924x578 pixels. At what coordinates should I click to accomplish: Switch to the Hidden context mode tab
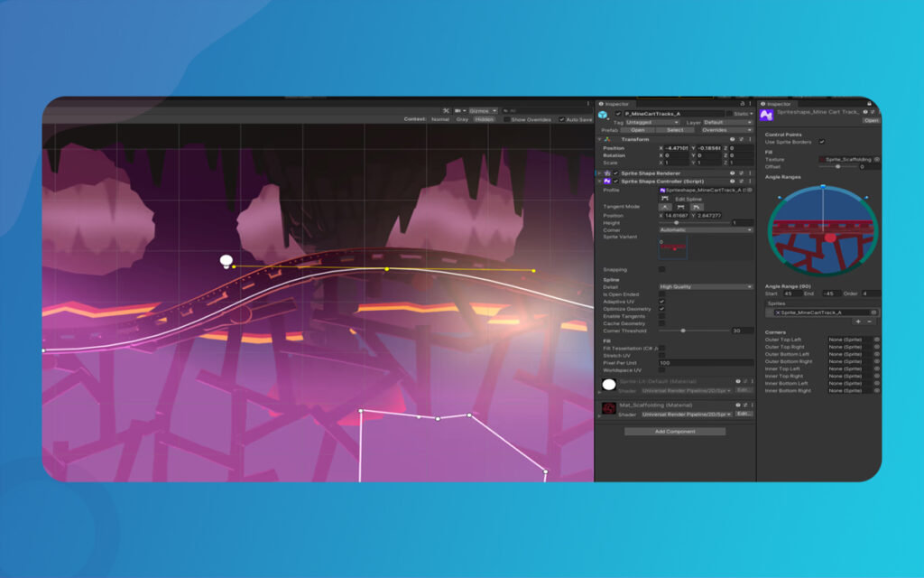click(485, 119)
